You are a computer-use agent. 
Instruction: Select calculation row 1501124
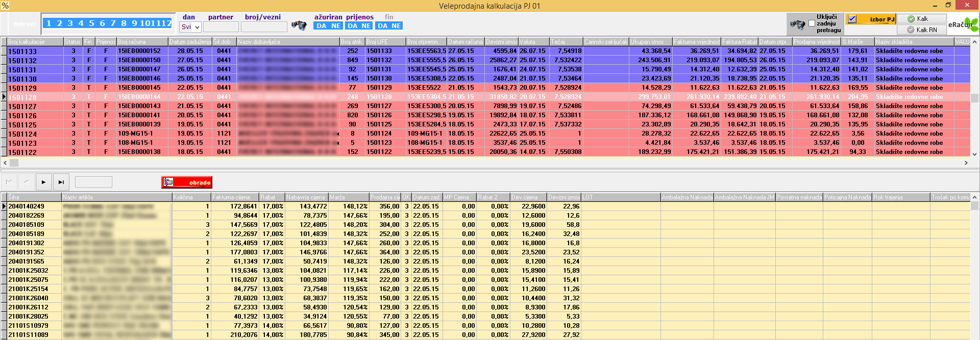pos(488,134)
